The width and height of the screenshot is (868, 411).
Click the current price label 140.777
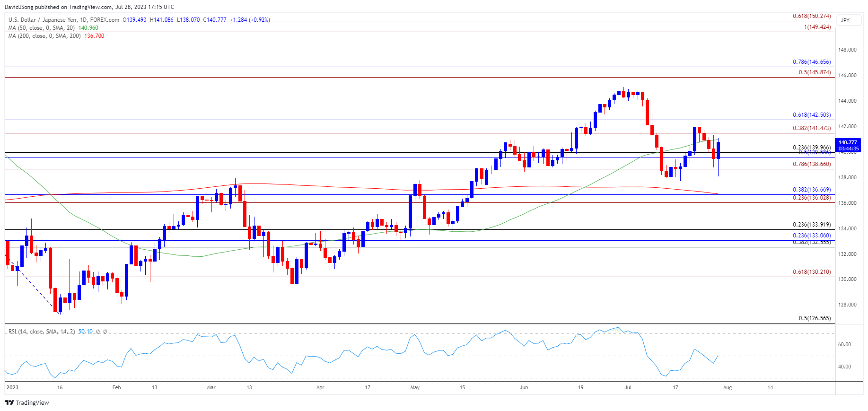click(848, 142)
